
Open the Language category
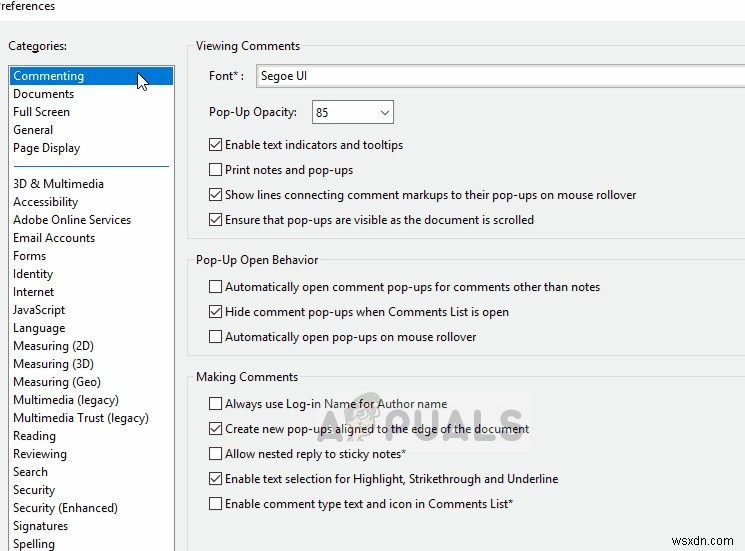39,329
